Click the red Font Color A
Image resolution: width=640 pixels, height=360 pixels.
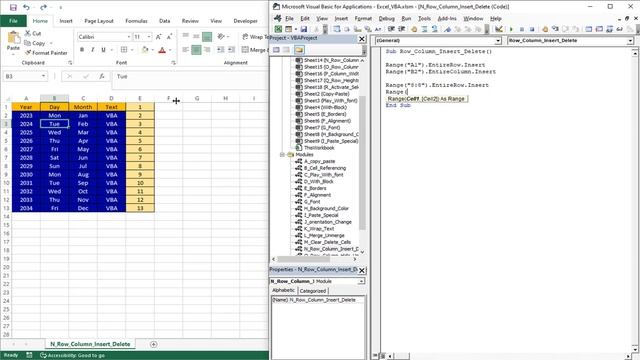(x=162, y=50)
